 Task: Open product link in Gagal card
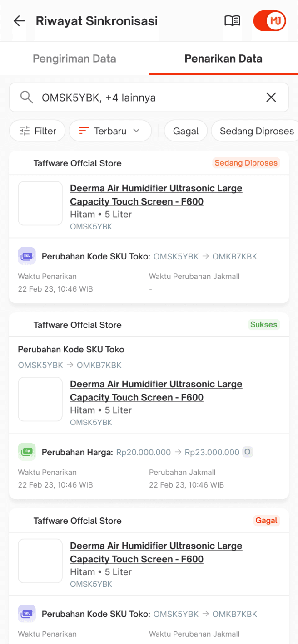[156, 552]
